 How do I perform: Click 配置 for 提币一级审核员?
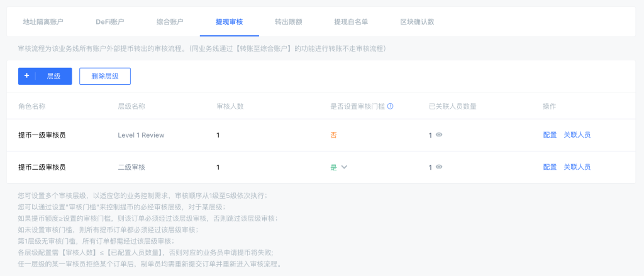pyautogui.click(x=550, y=135)
